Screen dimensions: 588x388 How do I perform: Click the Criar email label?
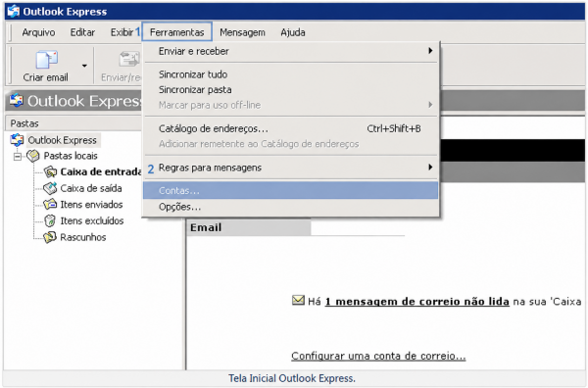[x=45, y=77]
